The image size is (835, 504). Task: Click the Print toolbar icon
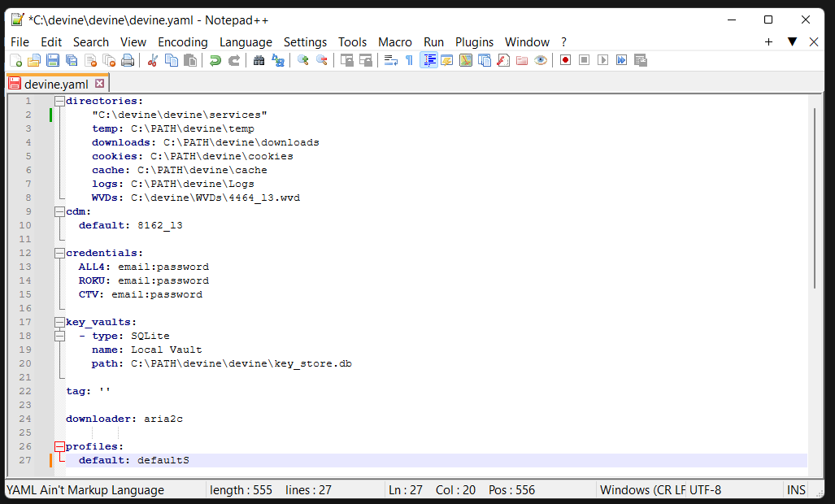tap(128, 60)
